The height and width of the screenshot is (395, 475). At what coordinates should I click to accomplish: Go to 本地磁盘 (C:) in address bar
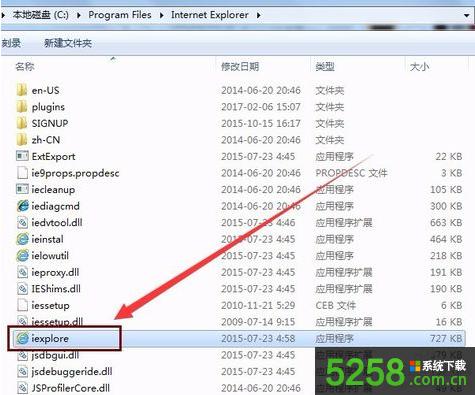point(40,15)
